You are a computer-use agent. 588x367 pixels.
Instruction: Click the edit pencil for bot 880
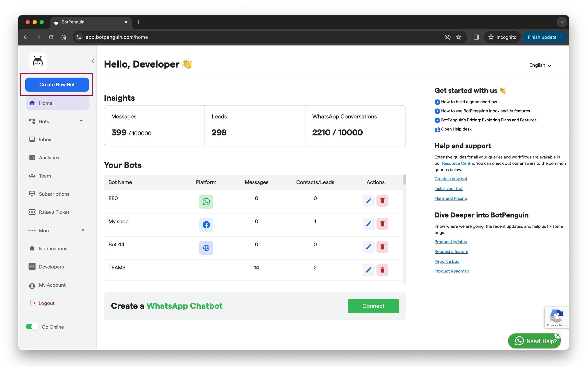368,201
